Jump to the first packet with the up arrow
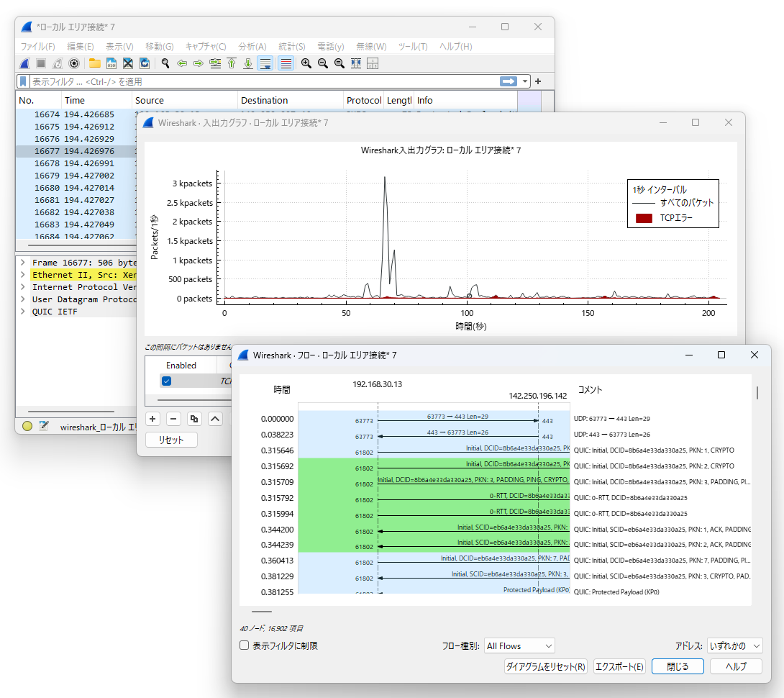This screenshot has width=784, height=698. pos(232,63)
